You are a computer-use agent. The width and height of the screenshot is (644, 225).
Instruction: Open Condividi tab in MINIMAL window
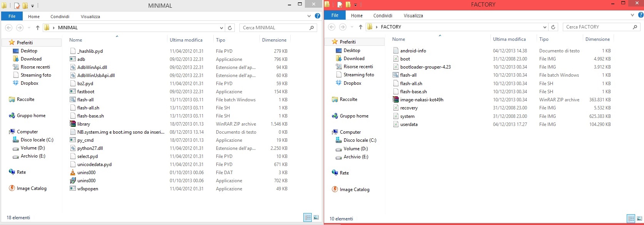coord(60,17)
